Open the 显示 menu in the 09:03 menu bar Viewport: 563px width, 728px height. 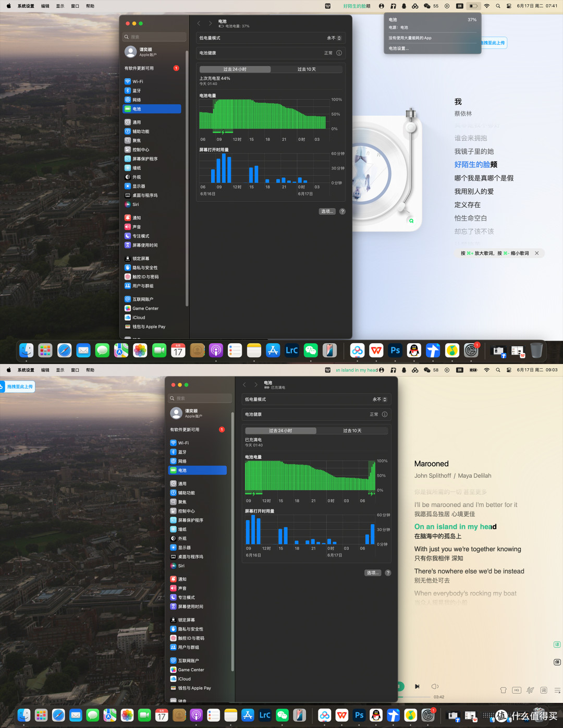(x=60, y=370)
